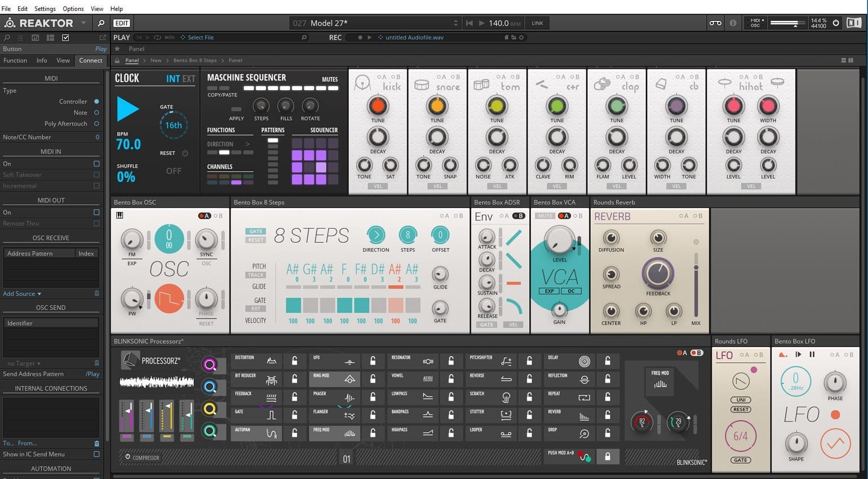Screen dimensions: 868x479
Task: Expand DIRECTION arrow in Maschine Sequencer functions
Action: coord(247,144)
